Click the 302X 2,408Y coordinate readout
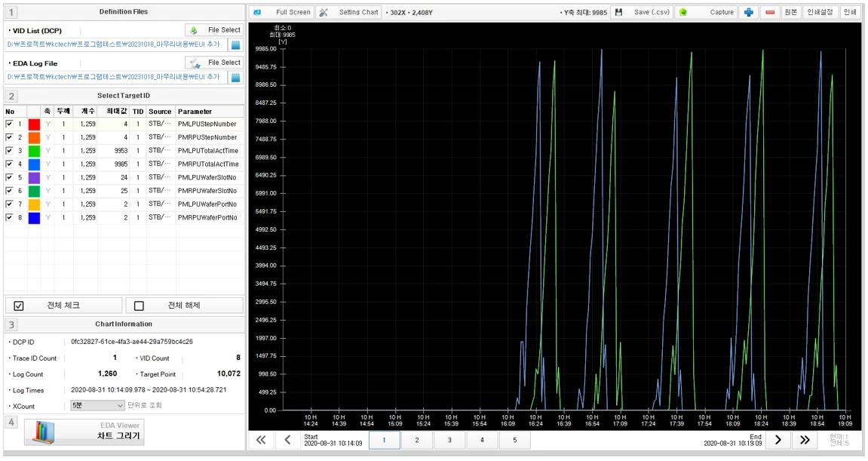The height and width of the screenshot is (461, 868). point(409,12)
